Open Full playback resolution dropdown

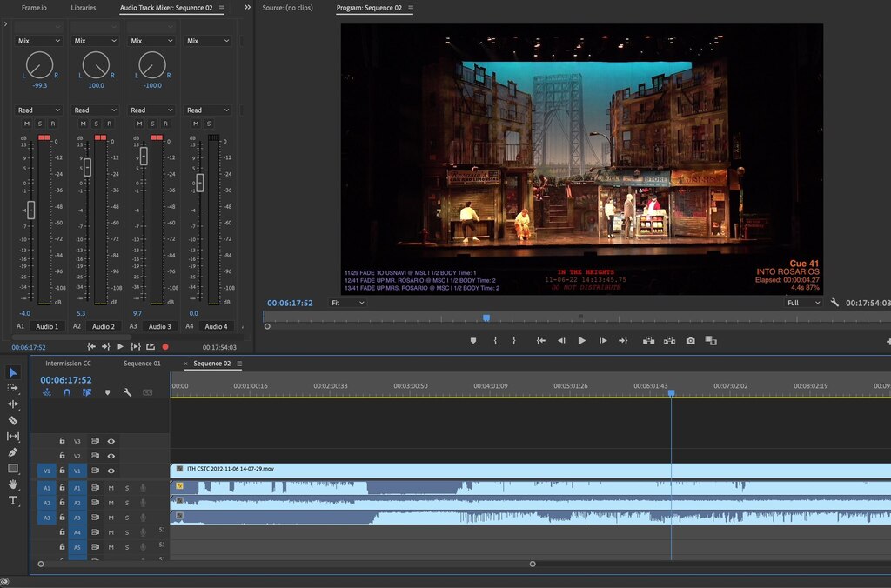pyautogui.click(x=803, y=303)
